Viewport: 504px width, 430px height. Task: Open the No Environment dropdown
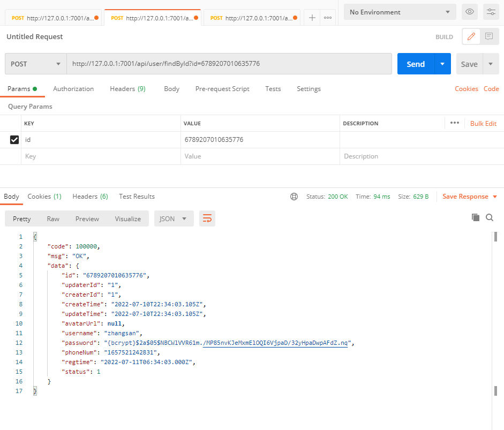pos(399,11)
